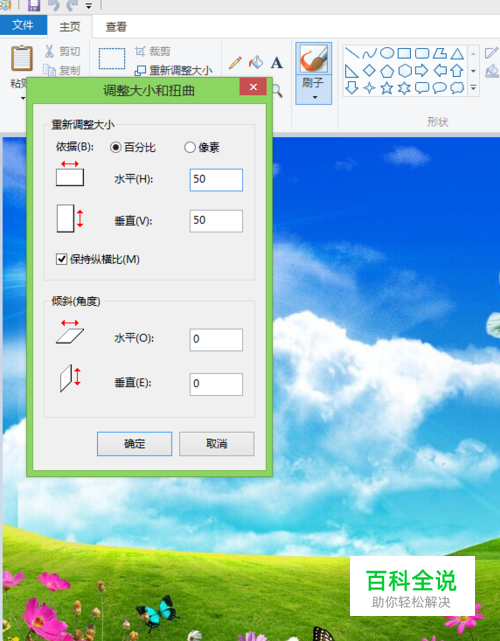Click the 裁剪 crop button

click(x=152, y=51)
